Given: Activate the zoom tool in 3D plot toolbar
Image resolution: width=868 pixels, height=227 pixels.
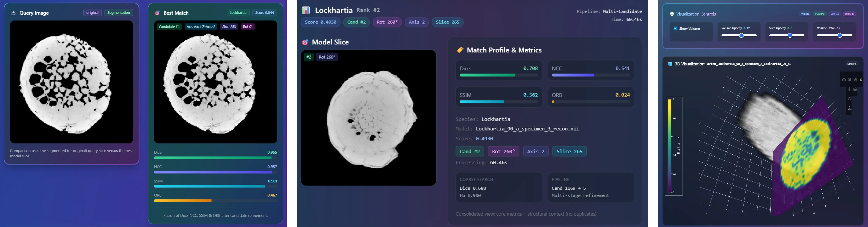Looking at the screenshot, I should tap(849, 80).
